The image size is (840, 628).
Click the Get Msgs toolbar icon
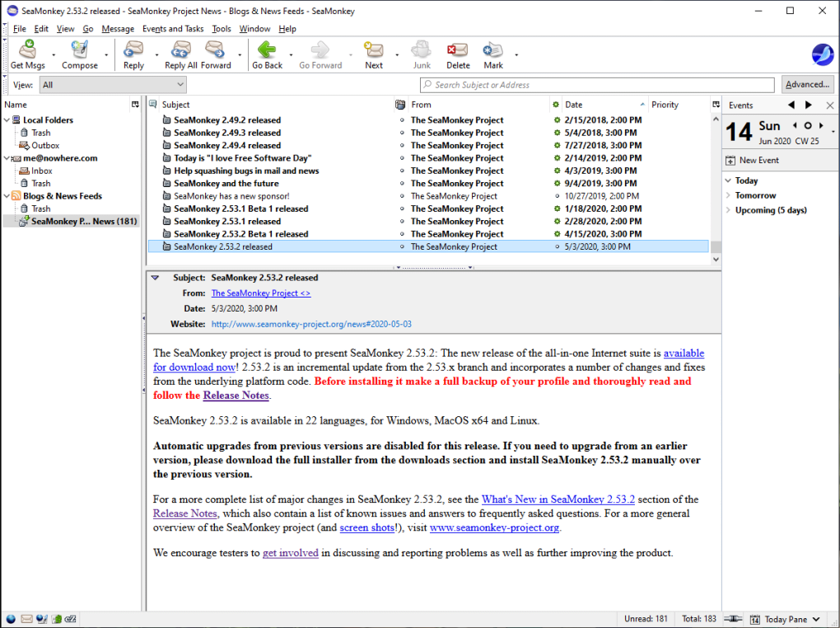(x=27, y=49)
